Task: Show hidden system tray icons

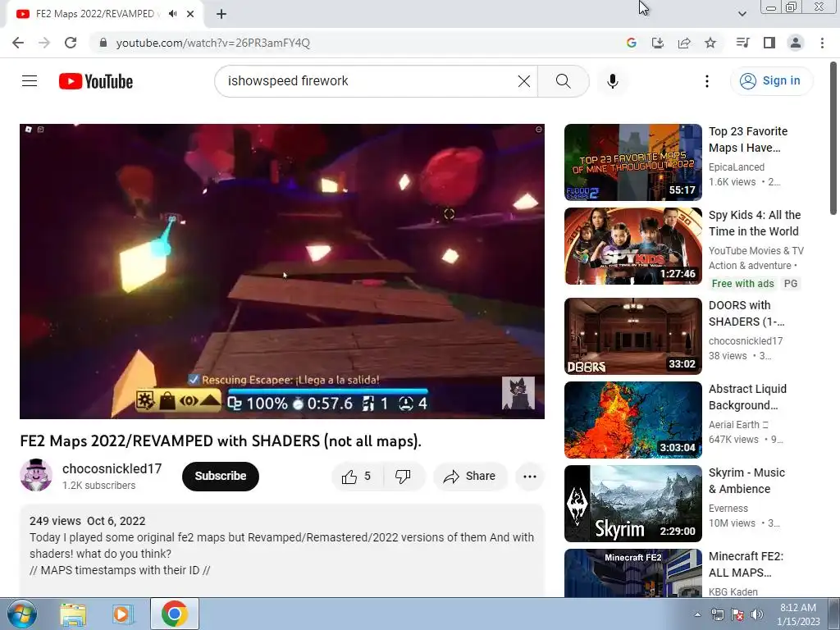Action: [697, 614]
